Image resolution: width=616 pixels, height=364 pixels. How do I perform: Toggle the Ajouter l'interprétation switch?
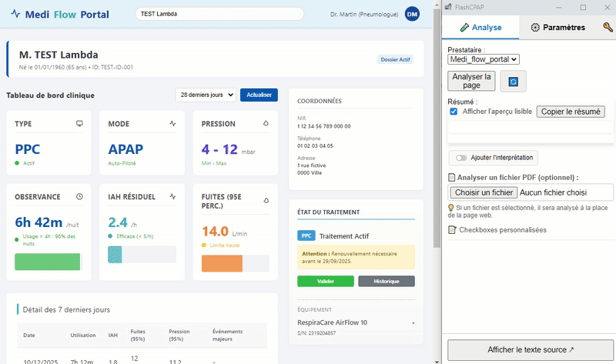462,158
